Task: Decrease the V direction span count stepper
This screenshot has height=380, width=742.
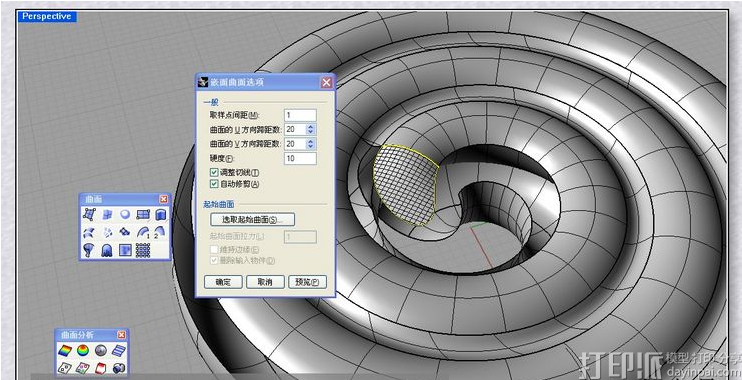Action: 310,146
